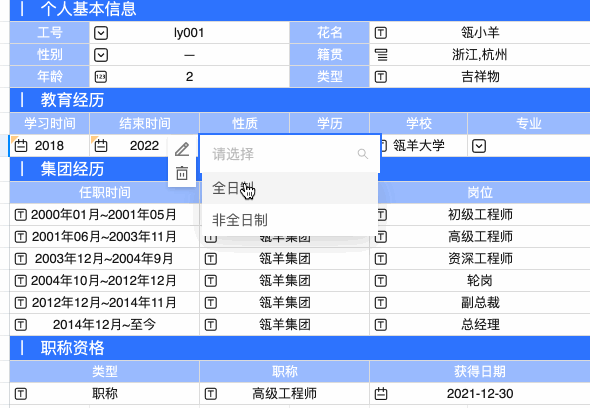This screenshot has width=590, height=408.
Task: Click text icon beside 领羊集团 in 轮岗 row
Action: coord(211,280)
